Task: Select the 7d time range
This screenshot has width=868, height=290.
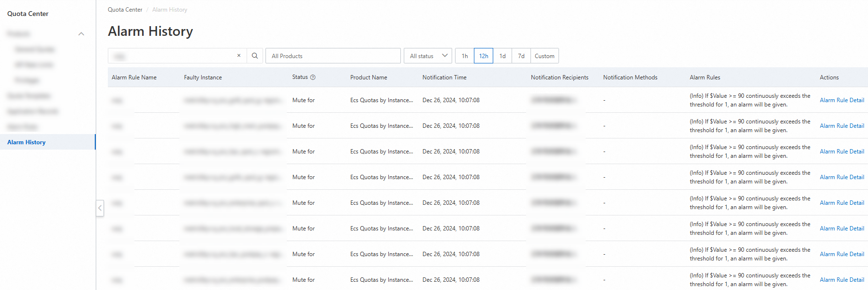Action: pos(521,56)
